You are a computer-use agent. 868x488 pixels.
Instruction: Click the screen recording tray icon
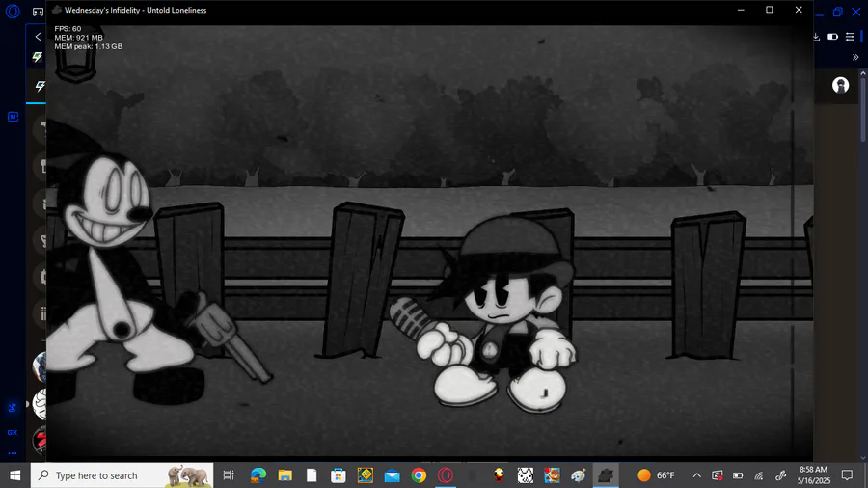[718, 475]
